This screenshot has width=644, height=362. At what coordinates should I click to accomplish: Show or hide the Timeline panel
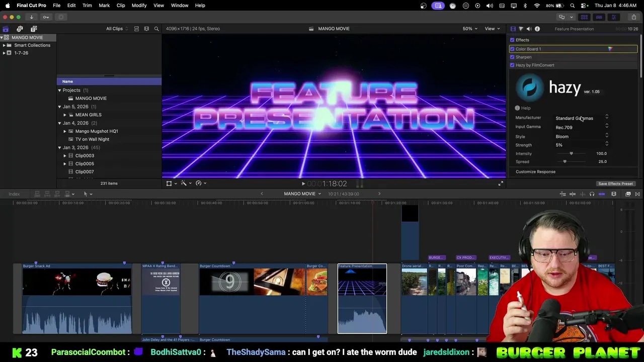[x=599, y=17]
